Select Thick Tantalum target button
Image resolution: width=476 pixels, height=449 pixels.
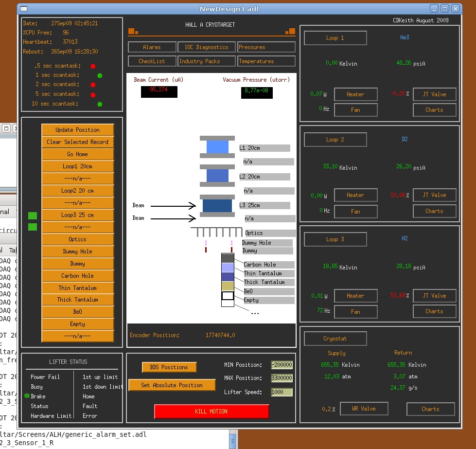78,300
